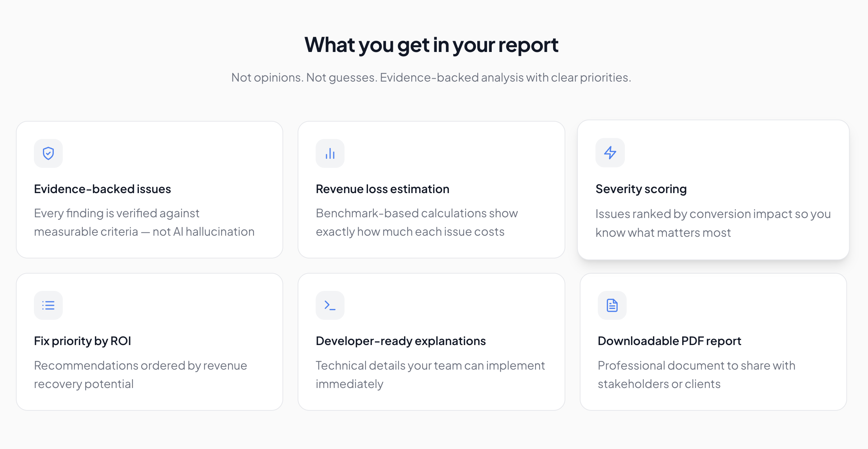Click the Fix priority by ROI heading
This screenshot has height=449, width=868.
(82, 341)
